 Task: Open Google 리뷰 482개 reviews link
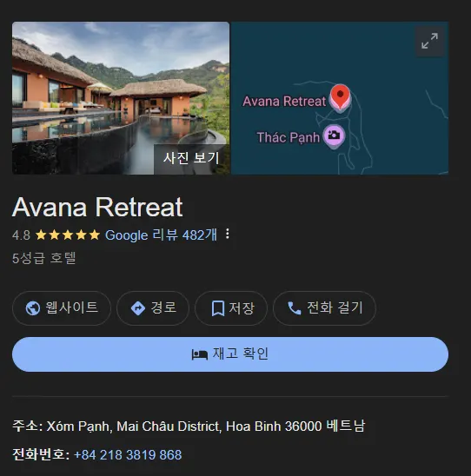[161, 235]
